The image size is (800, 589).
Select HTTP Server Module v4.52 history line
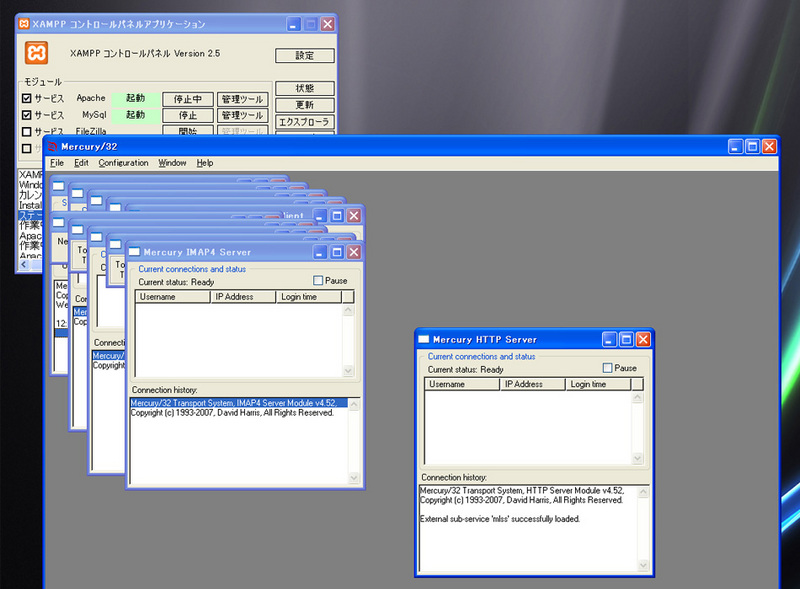click(522, 490)
